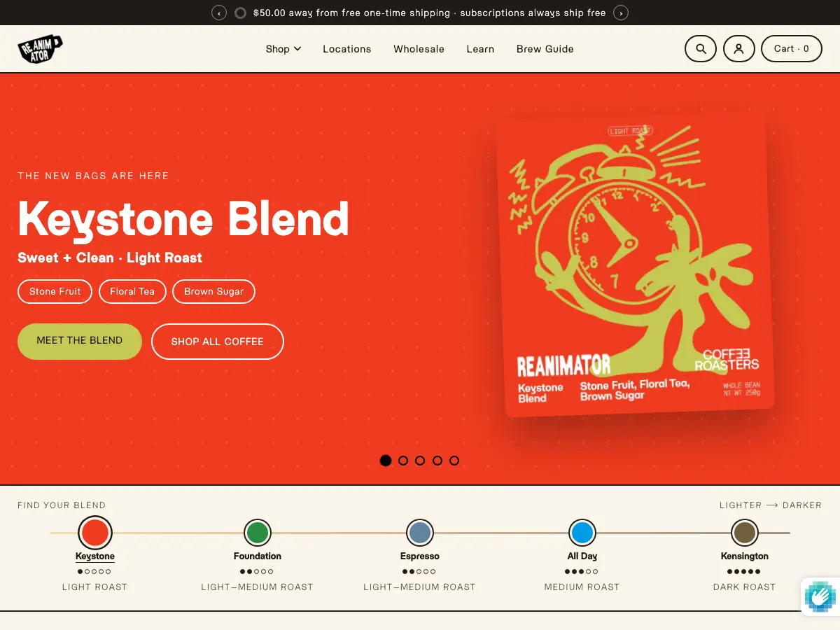The height and width of the screenshot is (630, 840).
Task: Switch to the fifth carousel slide dot
Action: pos(454,461)
